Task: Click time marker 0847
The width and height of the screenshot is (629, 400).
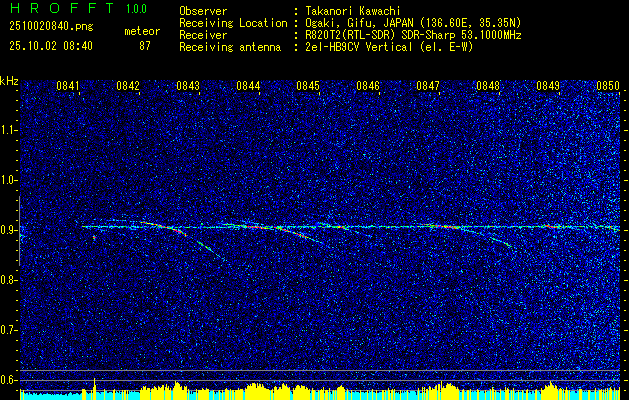Action: click(x=428, y=86)
